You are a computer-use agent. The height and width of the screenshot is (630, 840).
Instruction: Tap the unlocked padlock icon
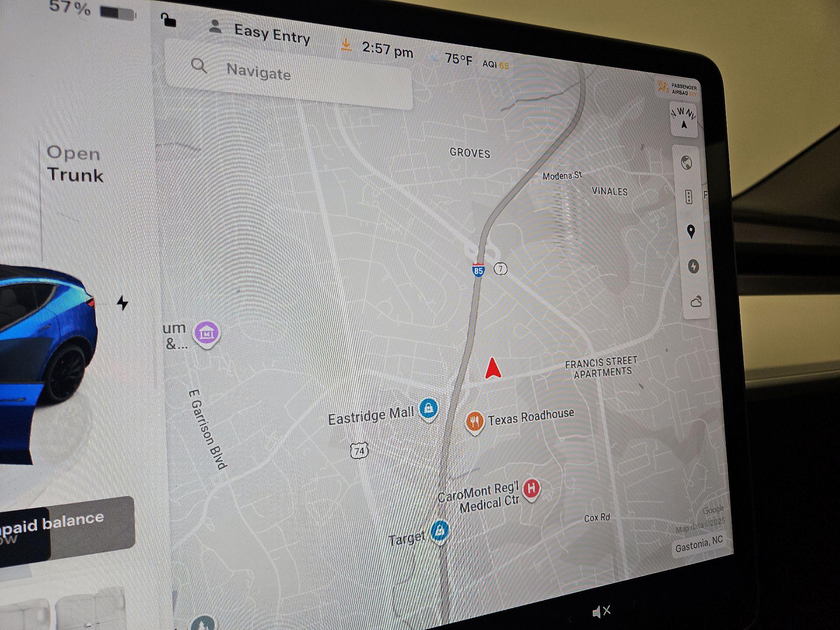point(168,20)
